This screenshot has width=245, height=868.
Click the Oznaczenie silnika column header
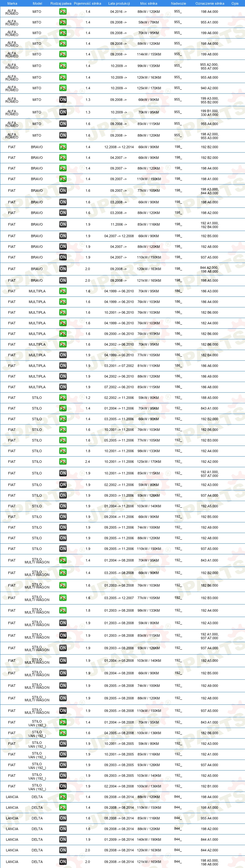(x=210, y=3)
